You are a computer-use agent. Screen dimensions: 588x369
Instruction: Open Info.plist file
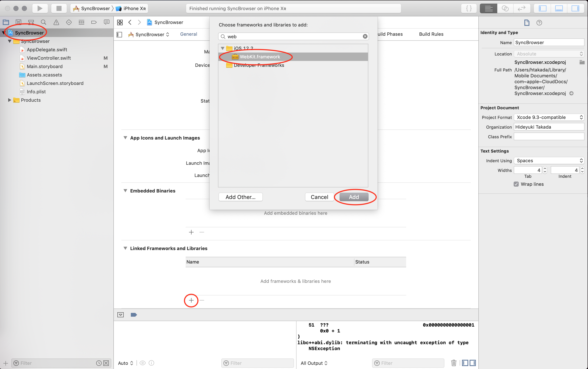tap(36, 92)
